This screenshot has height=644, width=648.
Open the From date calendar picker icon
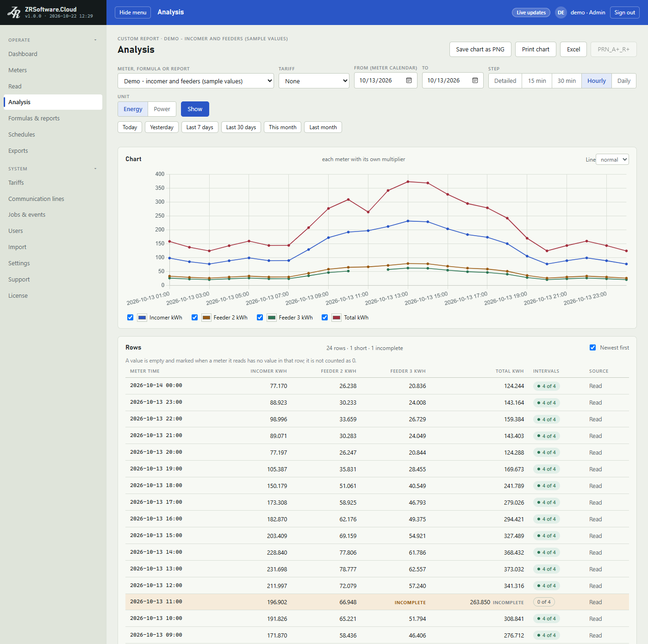pos(409,81)
